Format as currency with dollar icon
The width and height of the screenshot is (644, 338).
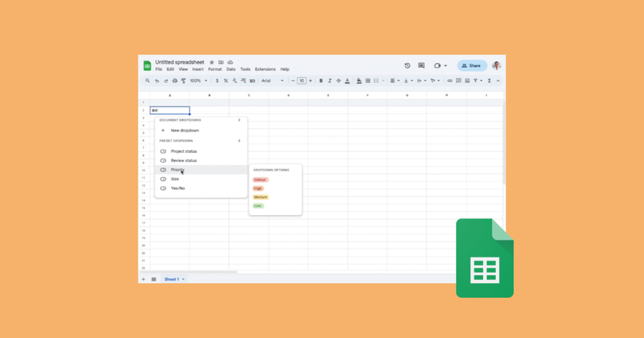[x=217, y=81]
